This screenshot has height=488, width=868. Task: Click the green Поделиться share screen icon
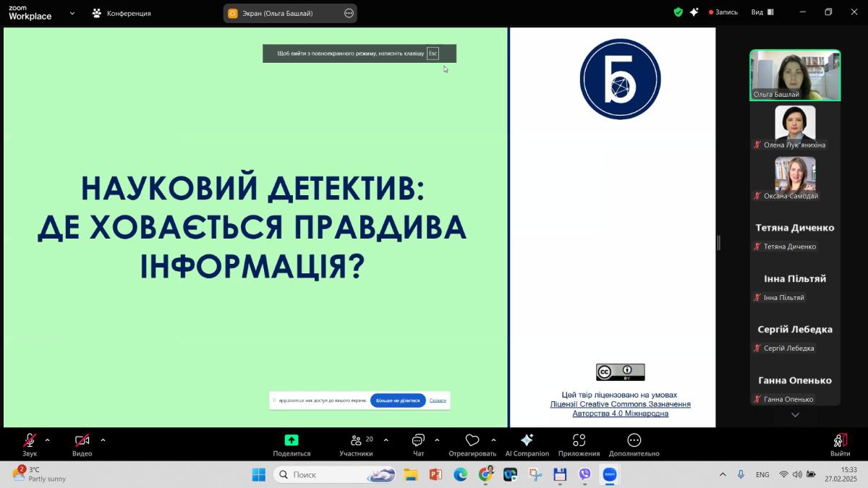point(292,440)
